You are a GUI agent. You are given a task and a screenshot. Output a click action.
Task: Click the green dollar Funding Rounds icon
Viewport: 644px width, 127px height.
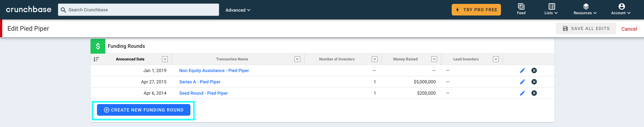coord(98,46)
